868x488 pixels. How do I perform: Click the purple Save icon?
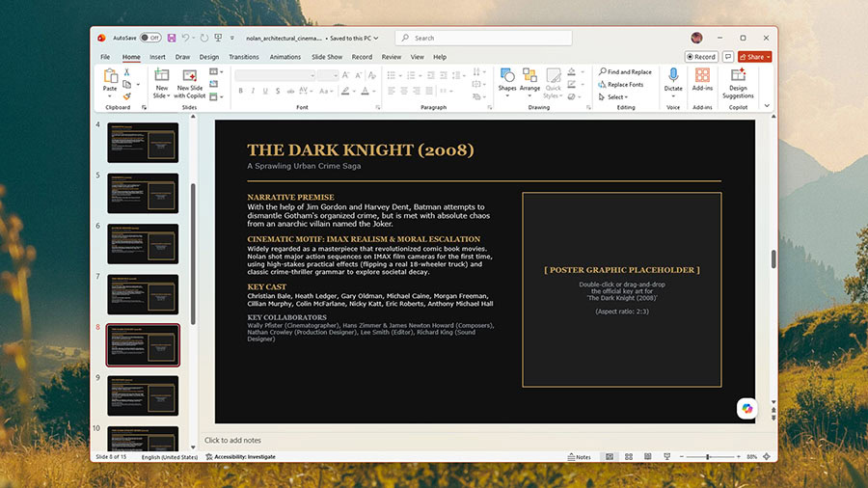point(172,38)
